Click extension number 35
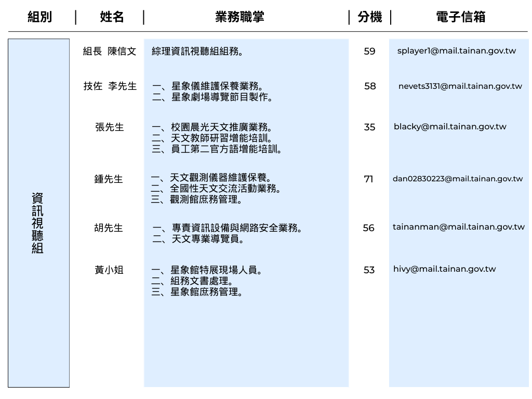The height and width of the screenshot is (399, 532). pyautogui.click(x=369, y=127)
